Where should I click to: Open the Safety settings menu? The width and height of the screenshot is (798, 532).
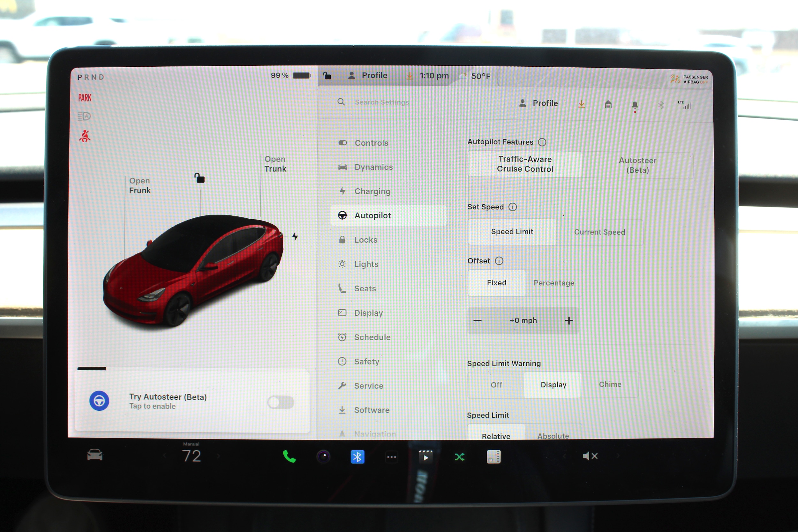366,362
